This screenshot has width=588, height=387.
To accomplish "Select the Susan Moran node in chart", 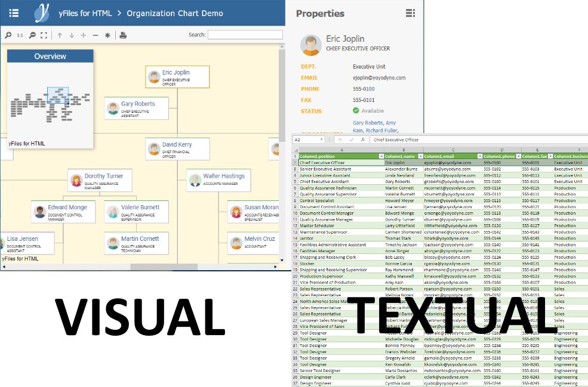I will (x=254, y=212).
